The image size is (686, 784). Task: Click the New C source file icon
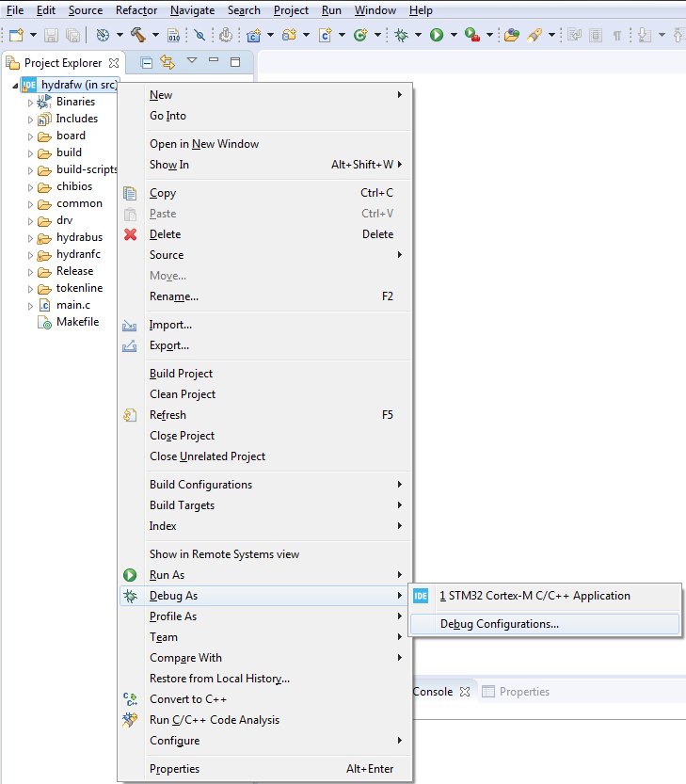click(x=326, y=35)
